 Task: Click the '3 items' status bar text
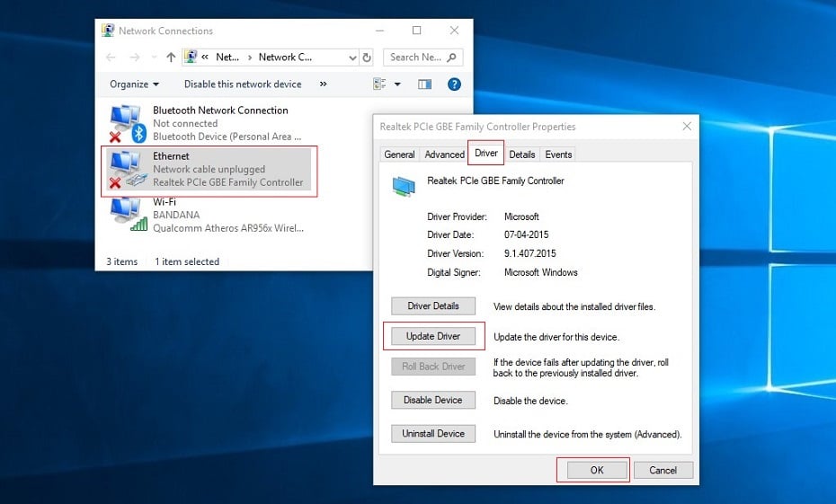click(x=121, y=261)
